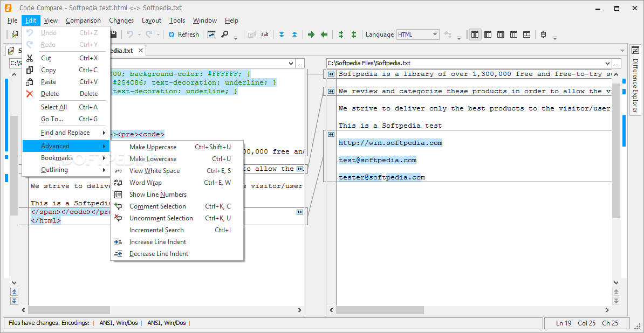Expand the Find and Replace submenu

66,133
